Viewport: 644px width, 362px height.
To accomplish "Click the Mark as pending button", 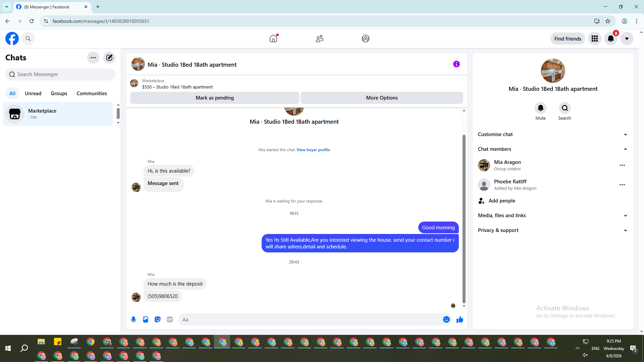I will [x=215, y=98].
